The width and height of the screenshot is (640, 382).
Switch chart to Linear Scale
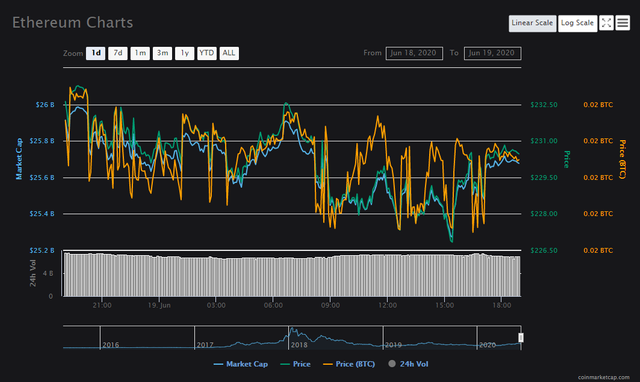(x=532, y=23)
